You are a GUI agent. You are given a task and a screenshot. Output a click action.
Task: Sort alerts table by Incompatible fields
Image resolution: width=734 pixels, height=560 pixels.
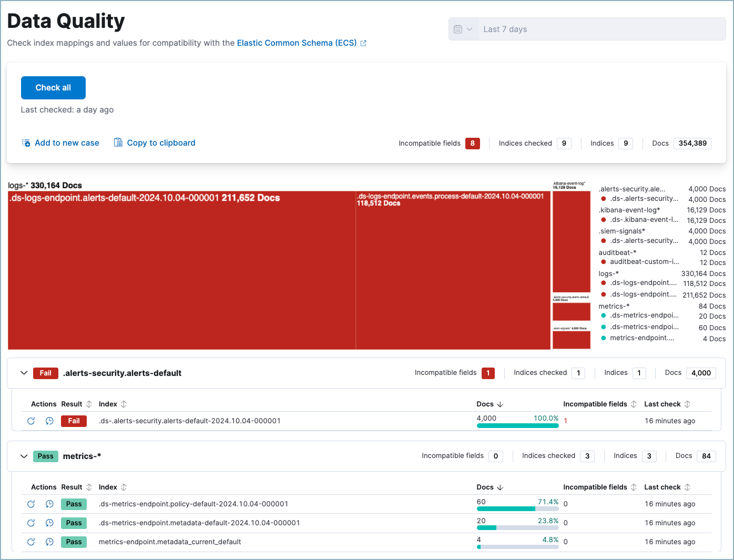tap(599, 404)
